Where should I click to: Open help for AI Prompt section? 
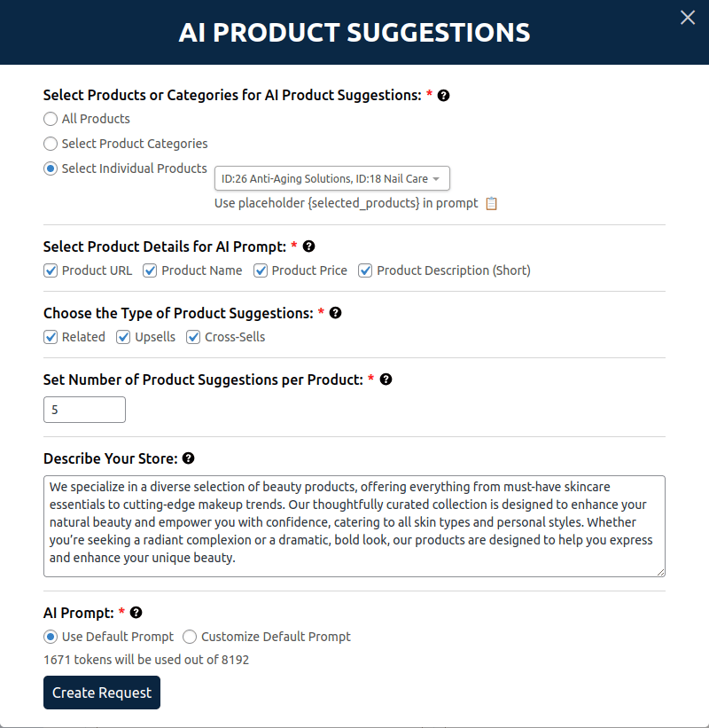coord(135,613)
